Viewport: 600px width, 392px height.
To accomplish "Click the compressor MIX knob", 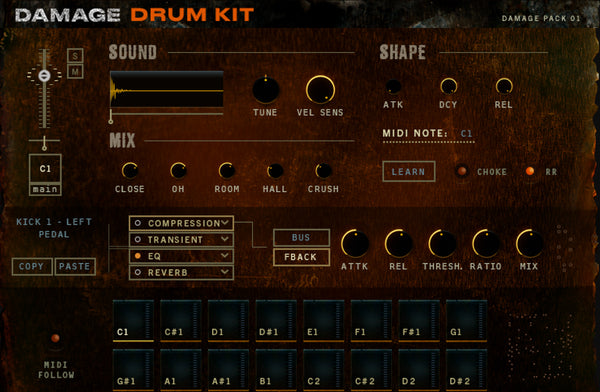I will coord(529,243).
